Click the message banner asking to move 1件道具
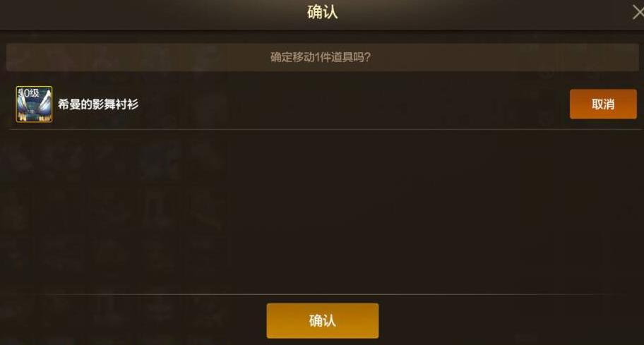This screenshot has width=644, height=345. (x=323, y=57)
